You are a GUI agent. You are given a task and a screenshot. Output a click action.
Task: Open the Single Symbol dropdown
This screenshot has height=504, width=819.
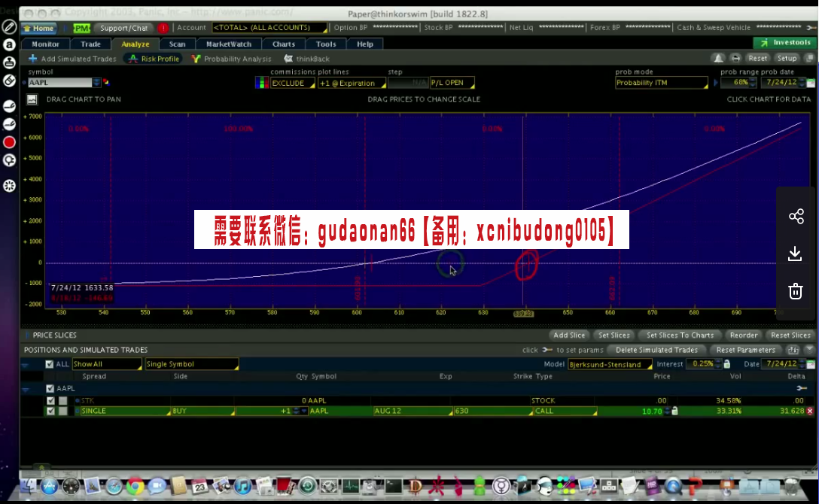192,364
